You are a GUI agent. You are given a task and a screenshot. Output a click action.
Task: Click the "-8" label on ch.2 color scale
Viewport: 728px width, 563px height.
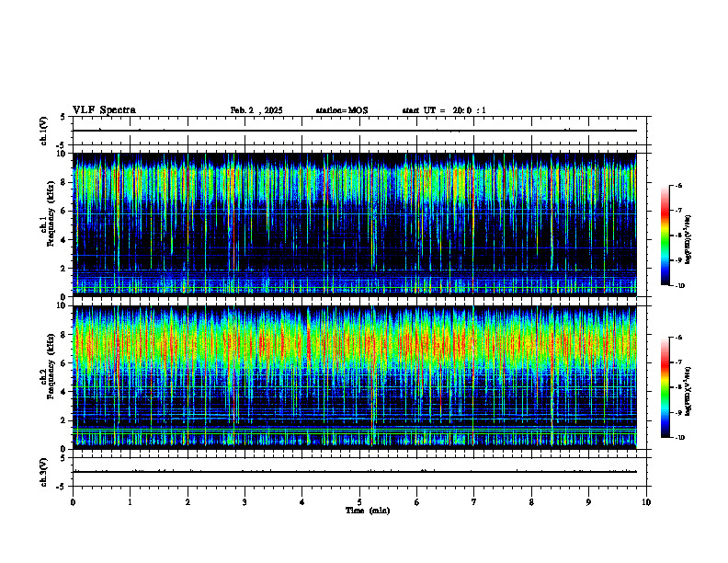pyautogui.click(x=678, y=387)
